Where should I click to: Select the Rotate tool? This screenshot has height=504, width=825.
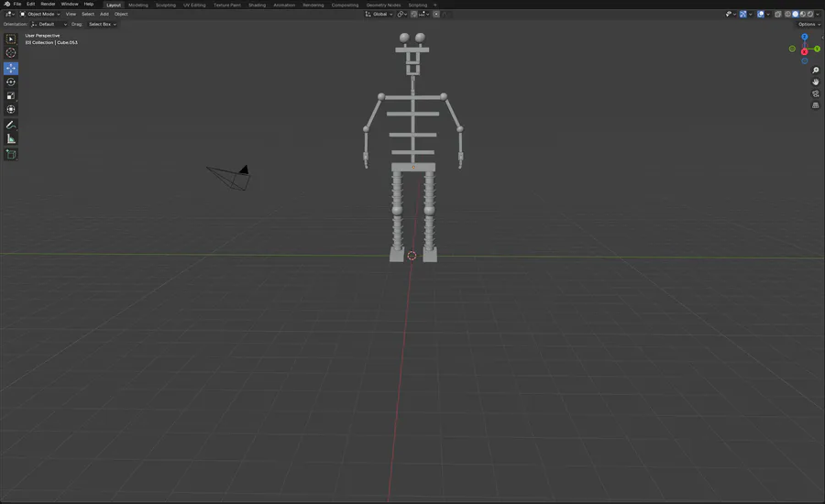click(x=10, y=82)
